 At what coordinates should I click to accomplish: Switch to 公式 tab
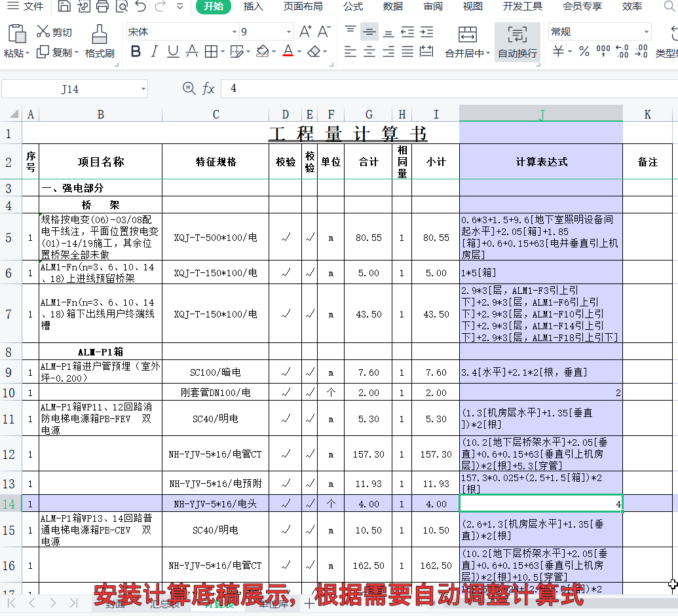(x=353, y=6)
